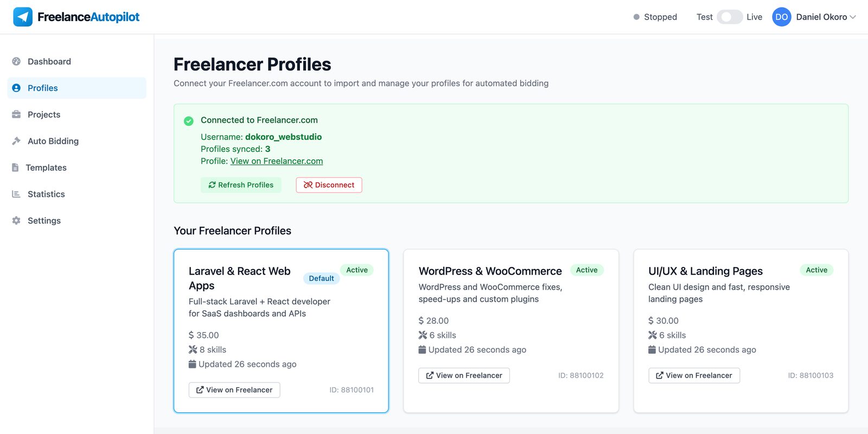This screenshot has height=434, width=868.
Task: Click View on Freelancer for WordPress profile
Action: tap(464, 375)
